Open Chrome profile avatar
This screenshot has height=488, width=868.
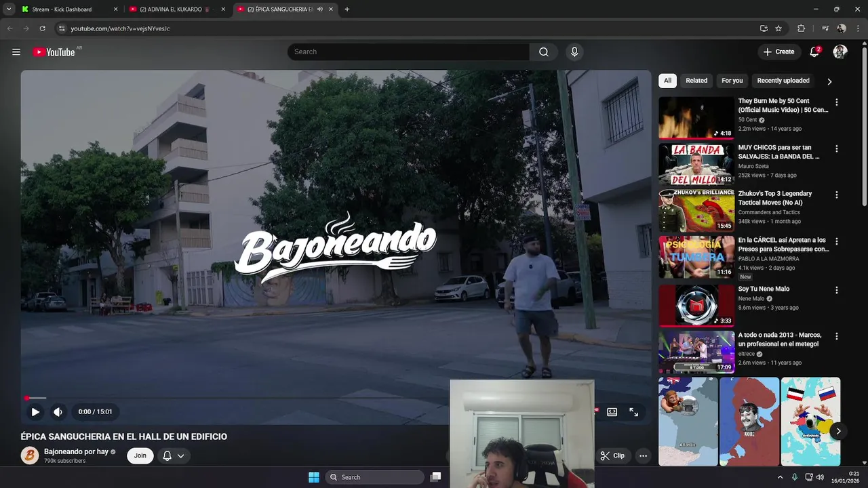[842, 28]
